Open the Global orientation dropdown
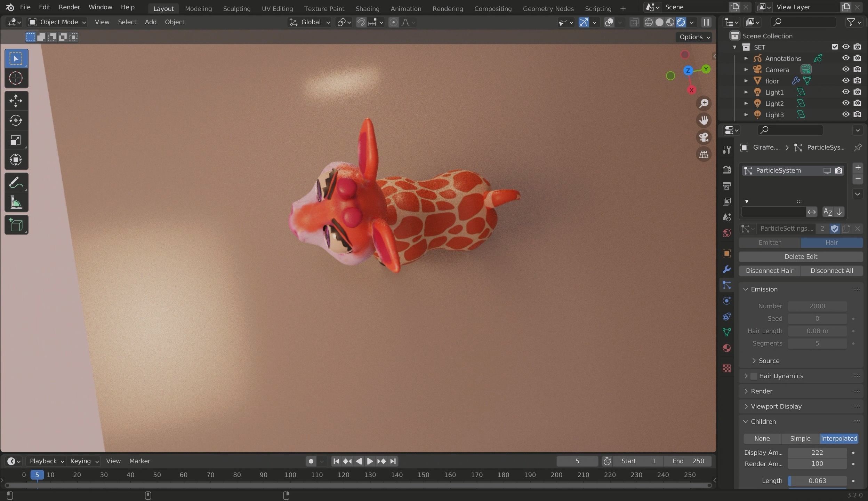Image resolution: width=868 pixels, height=501 pixels. pos(310,22)
